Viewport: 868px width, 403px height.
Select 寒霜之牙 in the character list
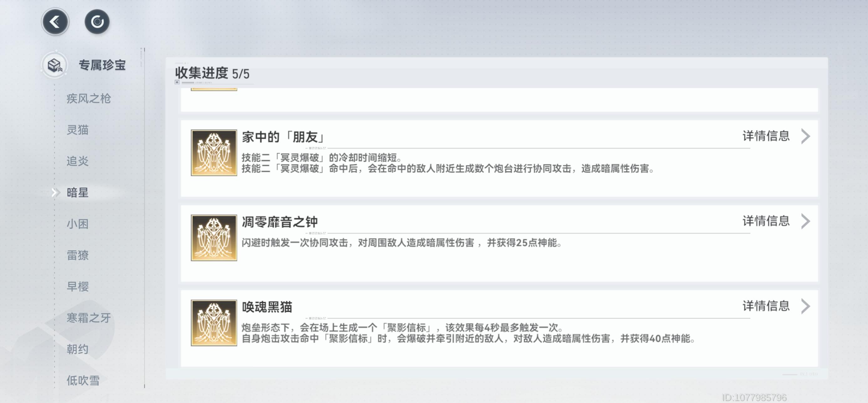[89, 318]
